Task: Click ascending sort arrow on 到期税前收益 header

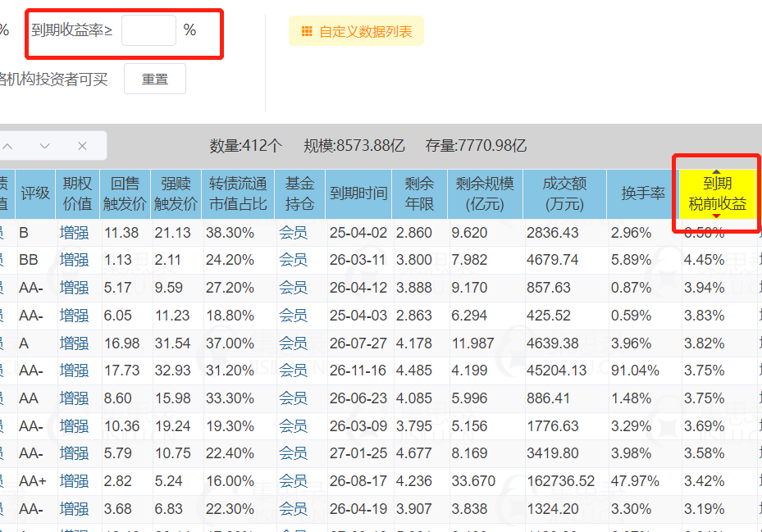Action: click(x=716, y=172)
